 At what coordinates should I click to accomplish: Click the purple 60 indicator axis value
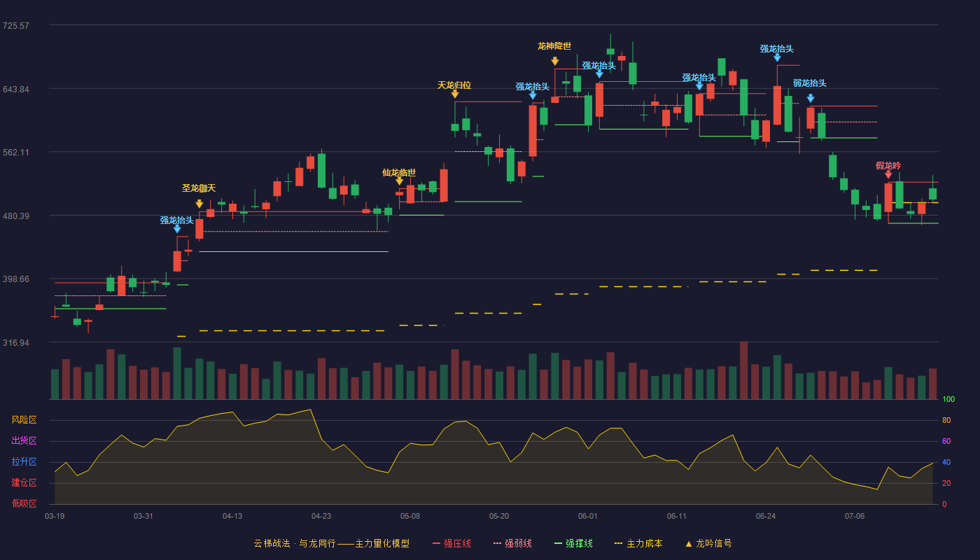[x=946, y=441]
